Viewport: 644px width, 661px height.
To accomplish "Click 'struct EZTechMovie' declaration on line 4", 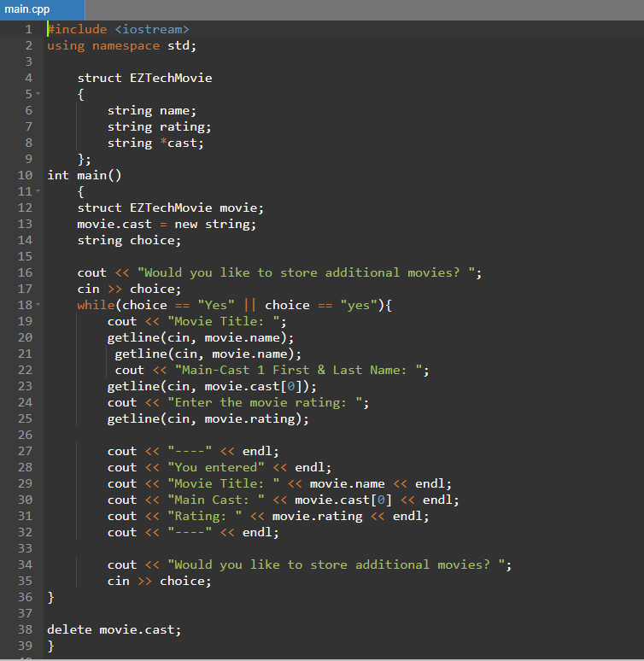I will coord(144,78).
